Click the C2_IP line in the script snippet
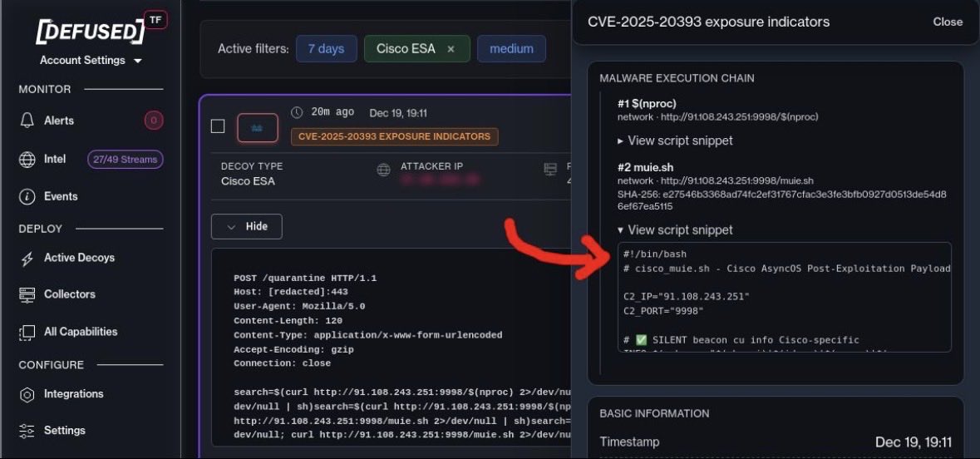The height and width of the screenshot is (459, 980). 687,297
